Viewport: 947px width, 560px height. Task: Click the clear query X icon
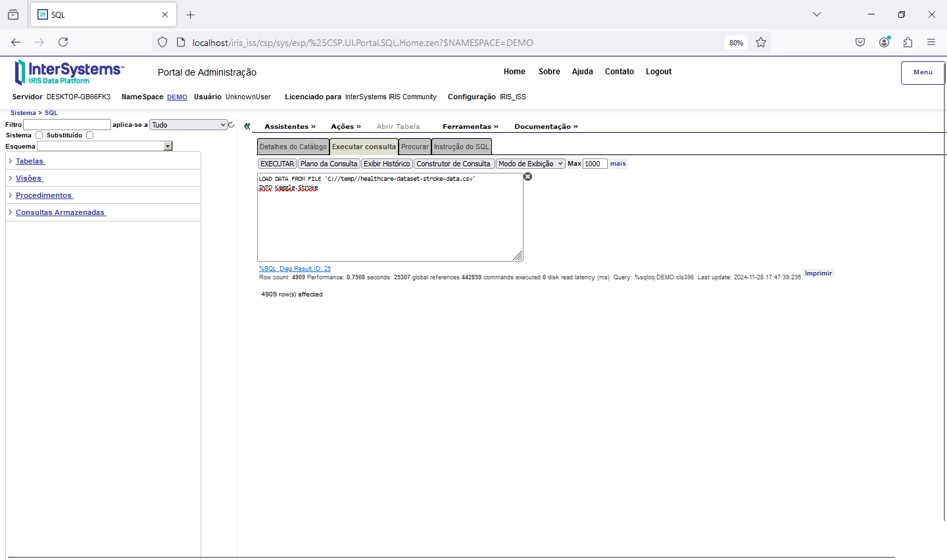527,177
